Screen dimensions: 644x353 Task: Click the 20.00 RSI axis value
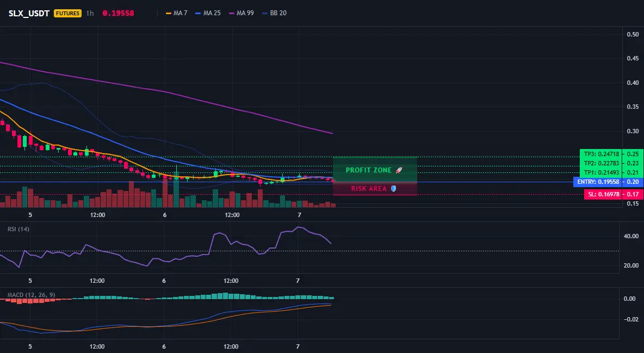pos(631,265)
